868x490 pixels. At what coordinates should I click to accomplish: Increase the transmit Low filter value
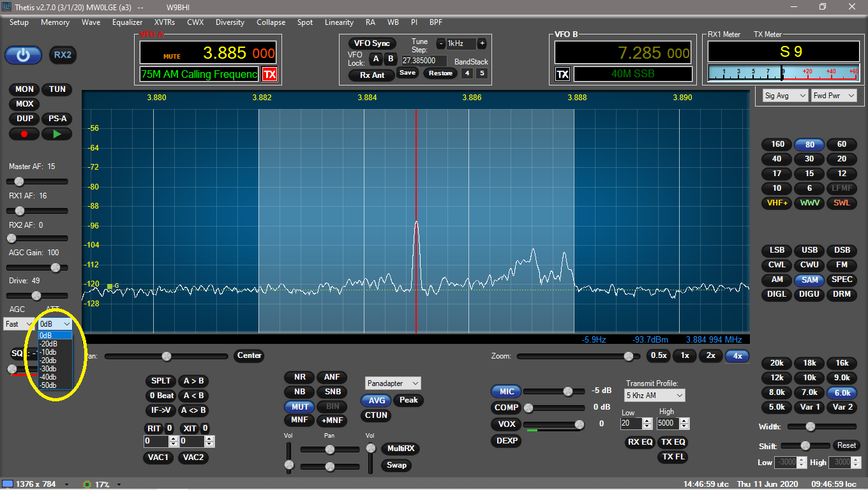coord(648,420)
